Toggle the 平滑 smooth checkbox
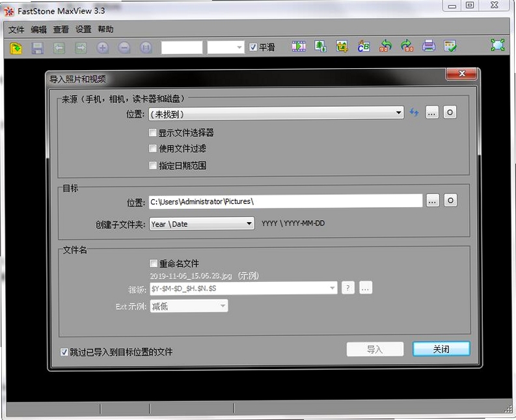 (x=252, y=47)
